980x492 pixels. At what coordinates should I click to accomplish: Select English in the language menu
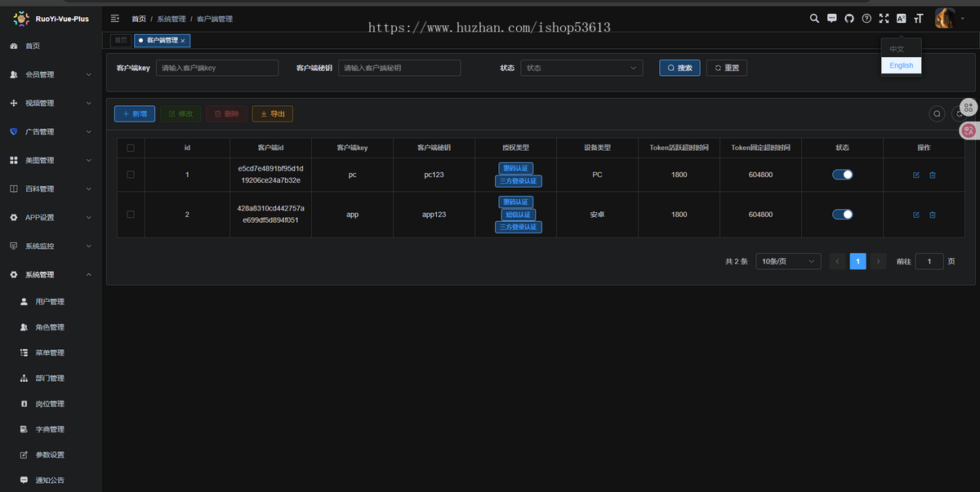pyautogui.click(x=902, y=65)
